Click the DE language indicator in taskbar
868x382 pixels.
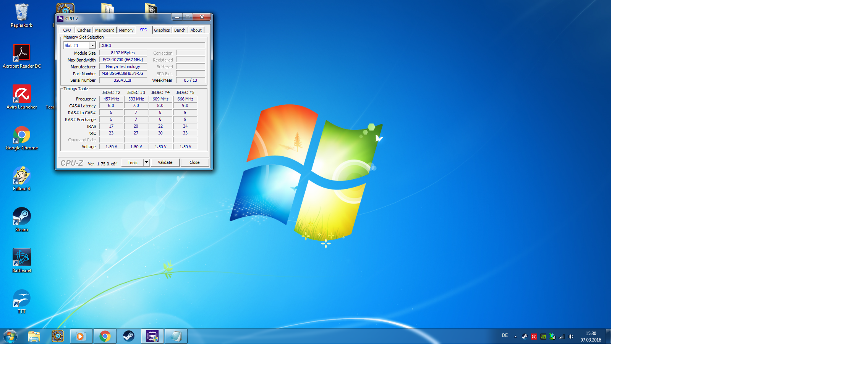point(505,335)
